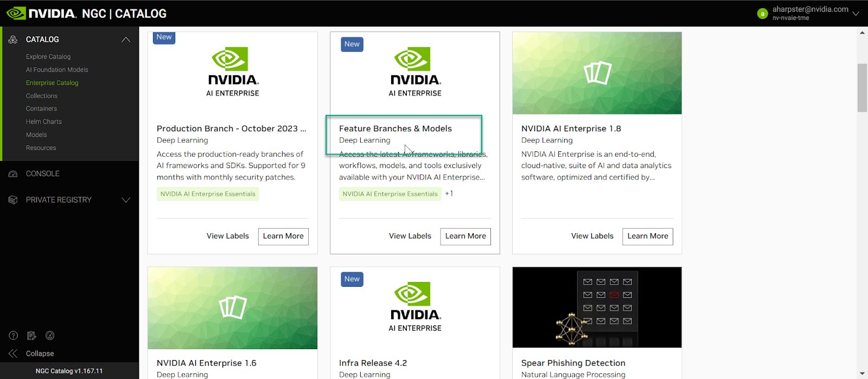Show additional +1 labels on Feature Branches
The height and width of the screenshot is (379, 868).
[x=449, y=194]
